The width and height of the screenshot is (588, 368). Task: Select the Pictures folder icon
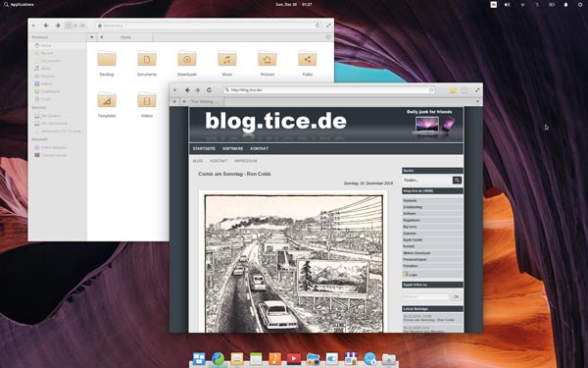point(267,59)
